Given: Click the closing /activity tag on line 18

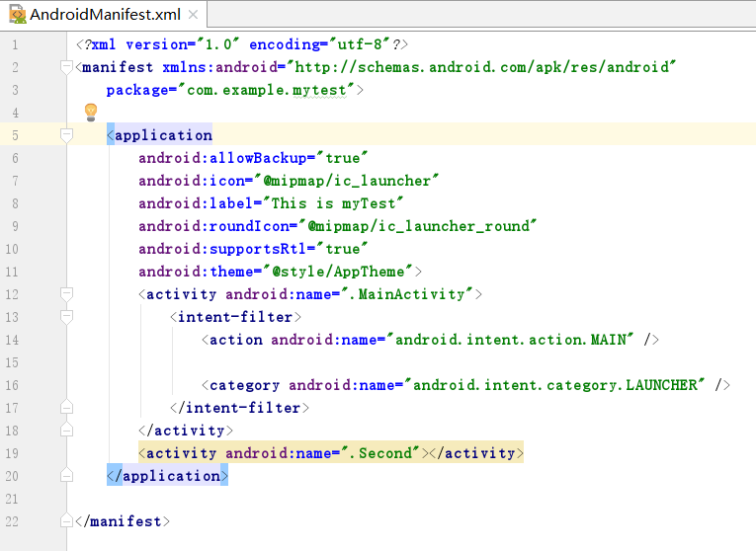Looking at the screenshot, I should tap(186, 431).
